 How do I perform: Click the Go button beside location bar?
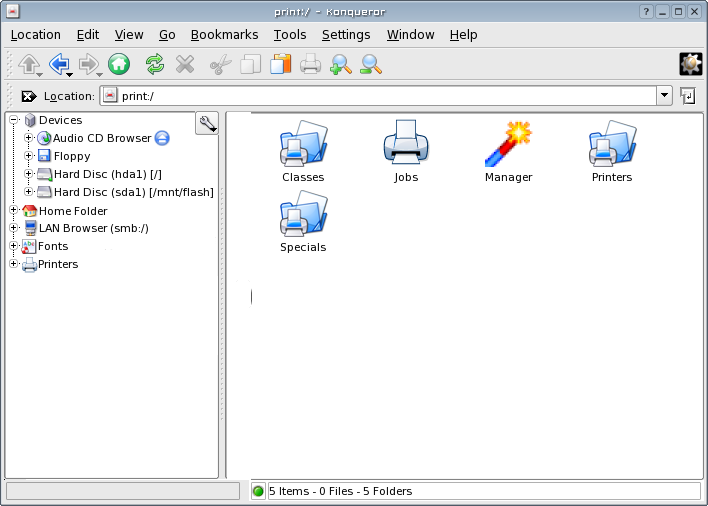(688, 96)
